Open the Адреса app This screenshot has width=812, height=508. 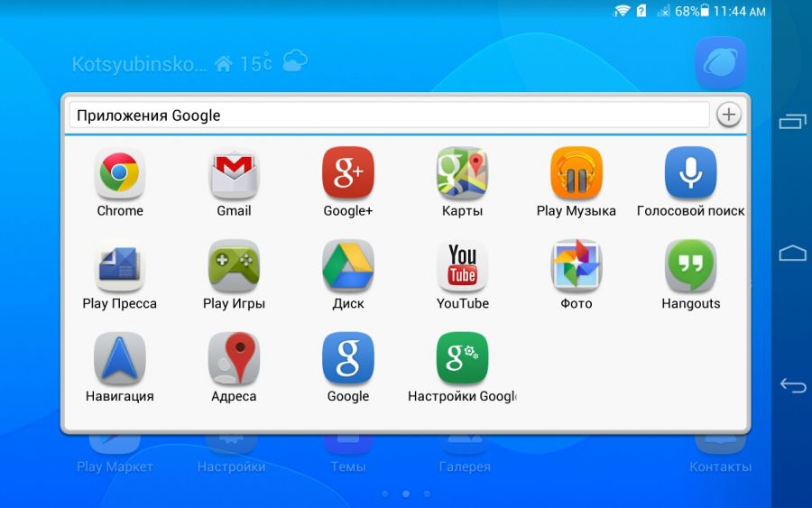pos(234,359)
